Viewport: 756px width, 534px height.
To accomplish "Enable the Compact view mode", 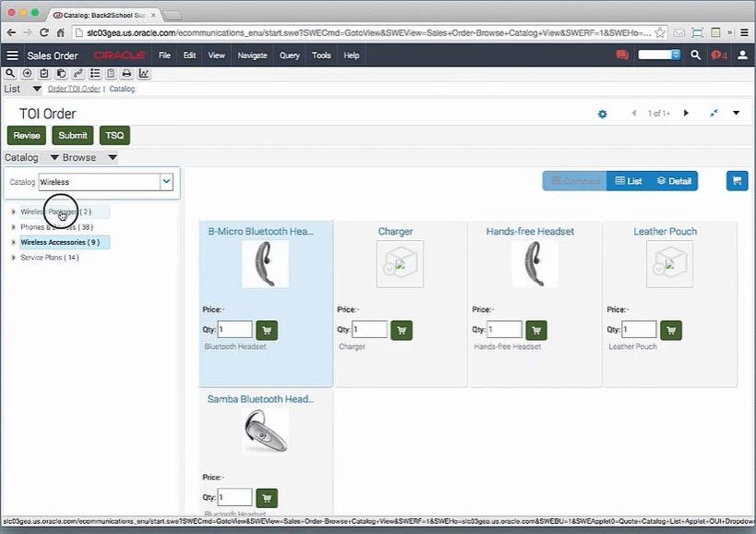I will [574, 180].
